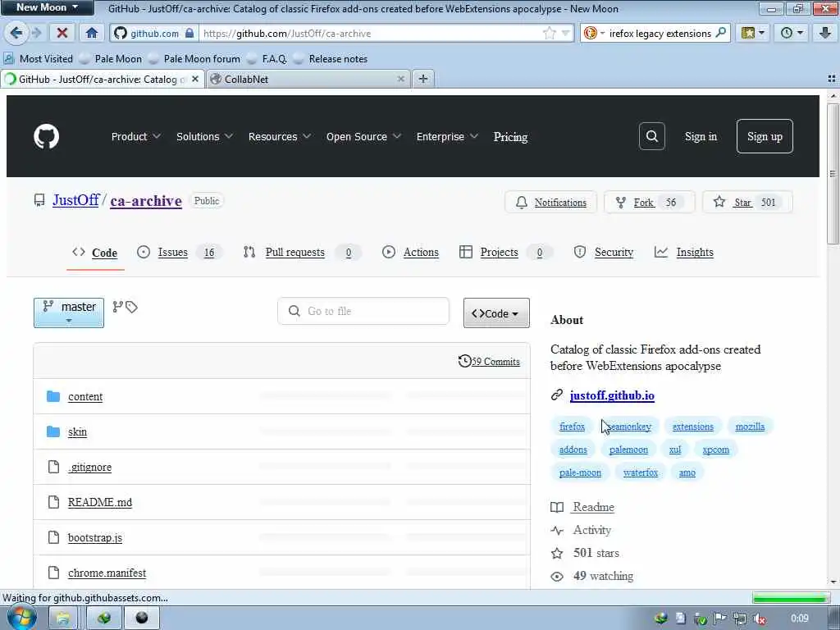Image resolution: width=840 pixels, height=630 pixels.
Task: Open new tab with the plus button
Action: [x=423, y=79]
